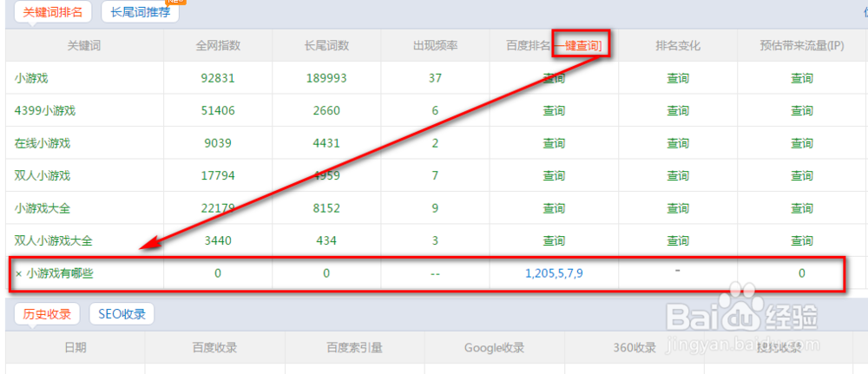868x374 pixels.
Task: Open the 在线小游戏 keyword link
Action: click(x=43, y=143)
